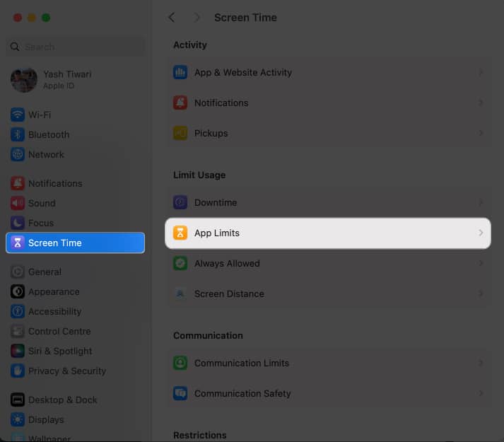Select Focus in the sidebar
Image resolution: width=504 pixels, height=442 pixels.
tap(75, 223)
